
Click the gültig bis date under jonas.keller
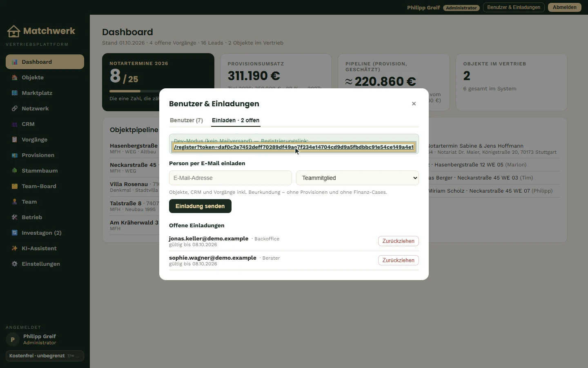click(x=193, y=245)
